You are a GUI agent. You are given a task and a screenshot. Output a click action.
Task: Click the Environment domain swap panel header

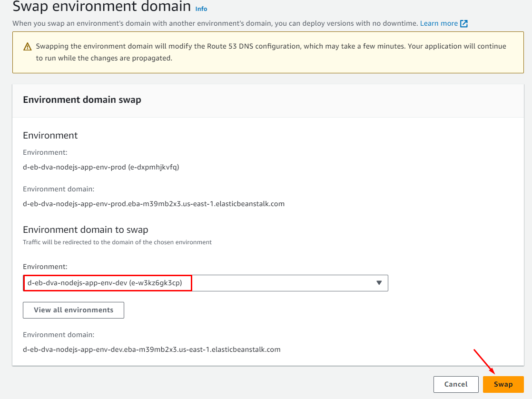[82, 100]
